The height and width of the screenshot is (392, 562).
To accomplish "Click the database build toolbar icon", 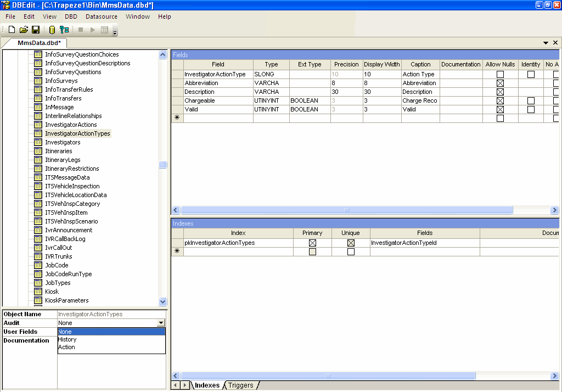I will coord(52,30).
